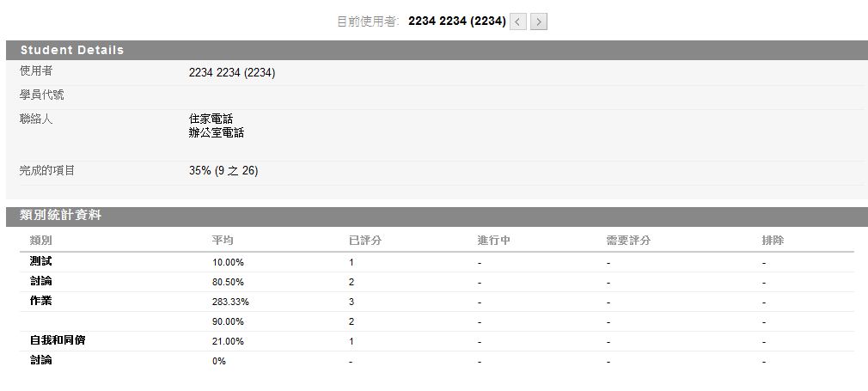The image size is (868, 391).
Task: Go to the next user arrow
Action: pyautogui.click(x=539, y=21)
